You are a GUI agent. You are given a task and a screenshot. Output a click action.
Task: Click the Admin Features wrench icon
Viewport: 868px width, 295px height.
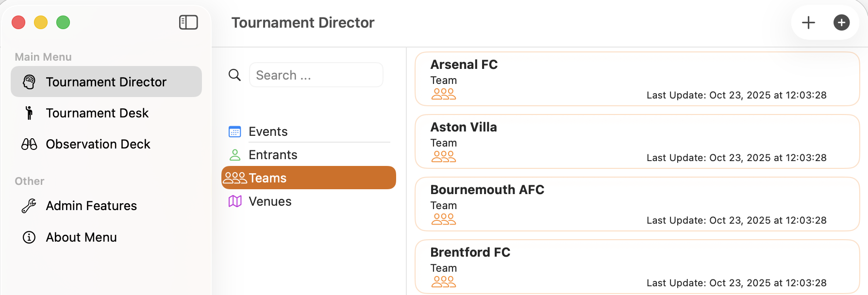pos(29,206)
